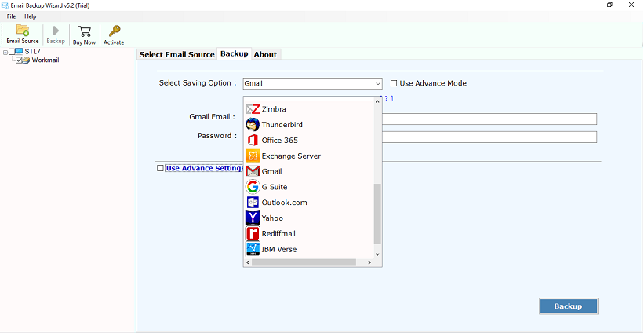Select the IBM Verse text entry
Viewport: 644px width, 333px height.
(x=279, y=249)
